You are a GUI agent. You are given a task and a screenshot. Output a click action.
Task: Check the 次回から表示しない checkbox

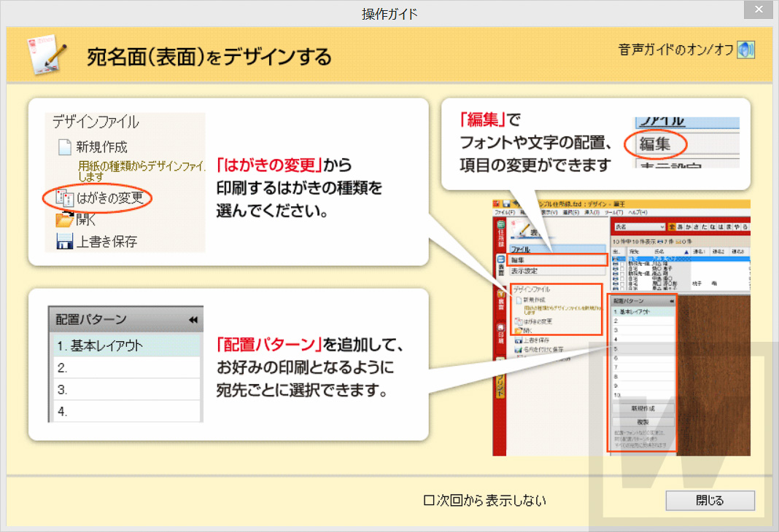pos(429,500)
